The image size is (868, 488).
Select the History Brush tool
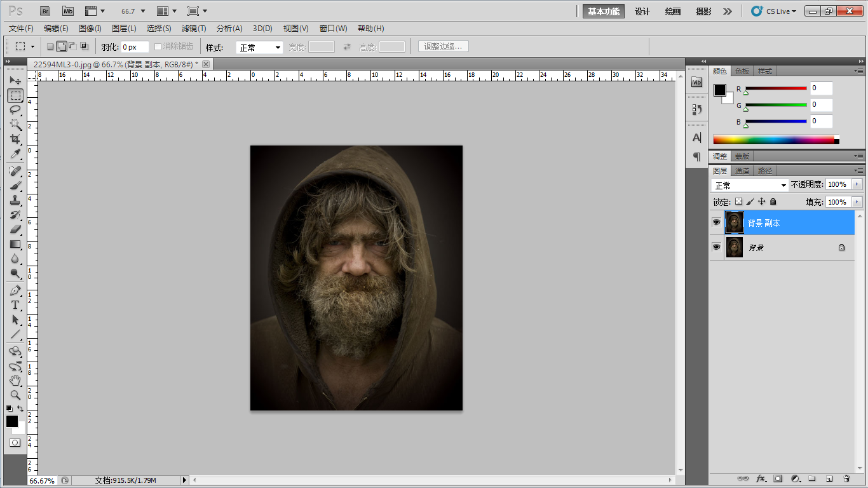(x=15, y=215)
